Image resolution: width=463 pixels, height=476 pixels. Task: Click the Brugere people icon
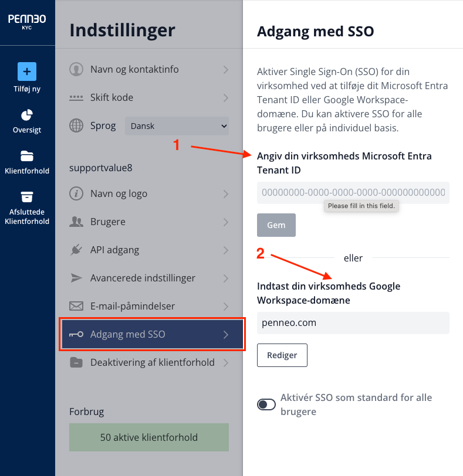click(76, 222)
